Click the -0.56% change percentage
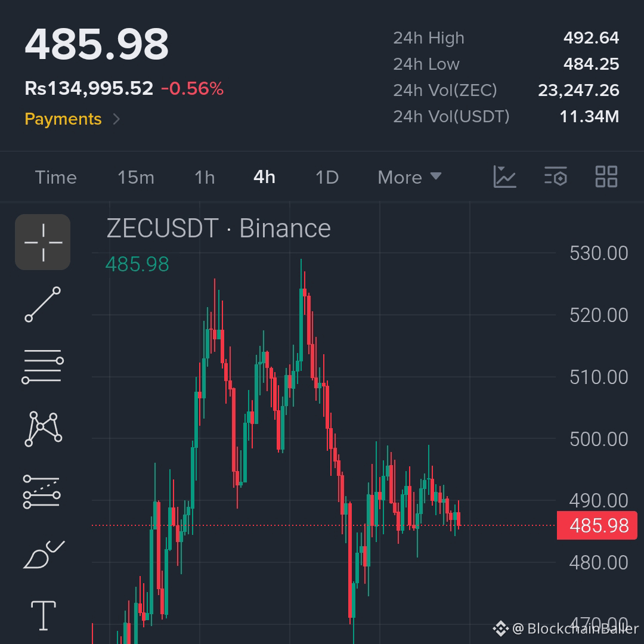 [x=192, y=88]
